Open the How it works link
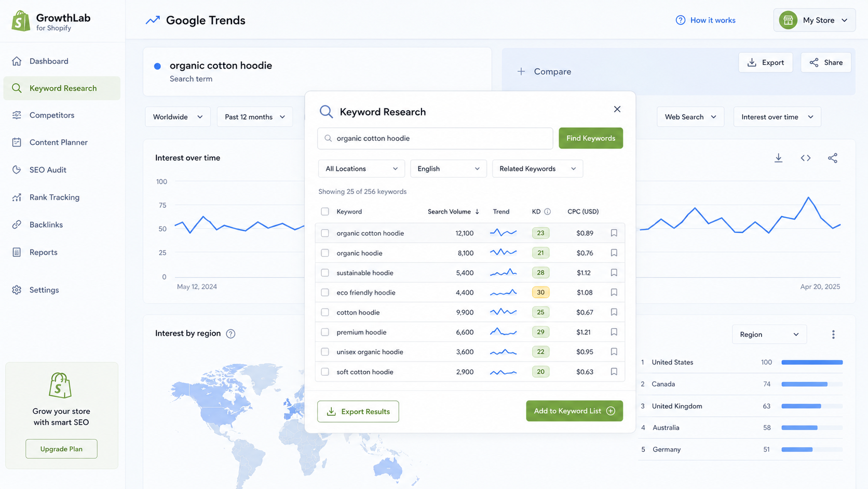 706,20
